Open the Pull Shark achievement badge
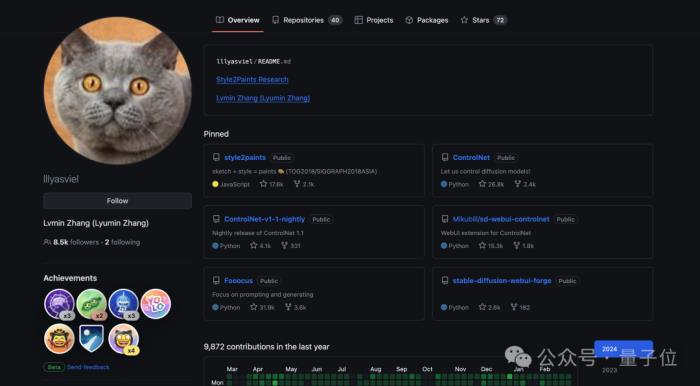Viewport: 700px width, 386px height. tap(123, 304)
